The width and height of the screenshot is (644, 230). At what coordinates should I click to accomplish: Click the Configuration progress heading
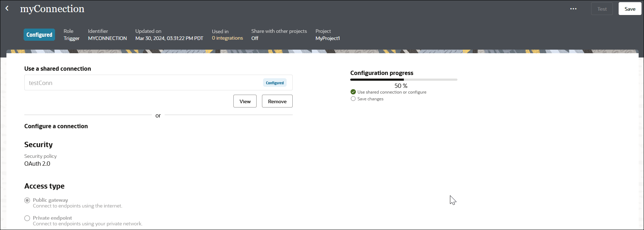coord(382,73)
